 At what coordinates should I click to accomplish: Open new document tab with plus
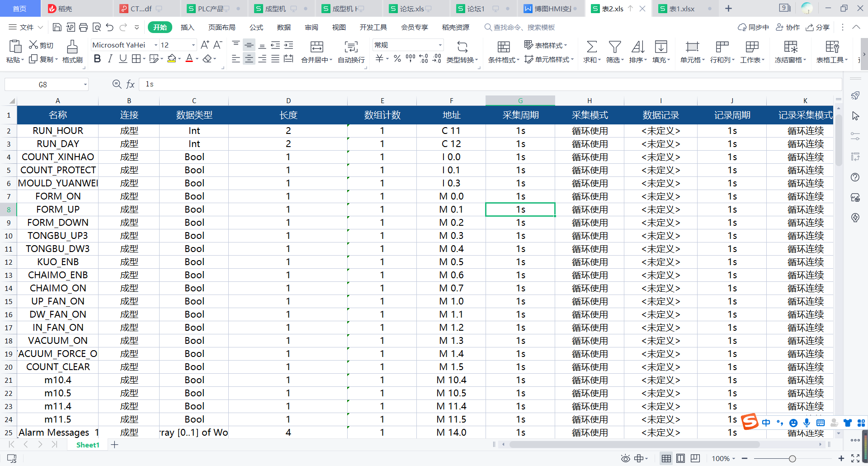(728, 9)
